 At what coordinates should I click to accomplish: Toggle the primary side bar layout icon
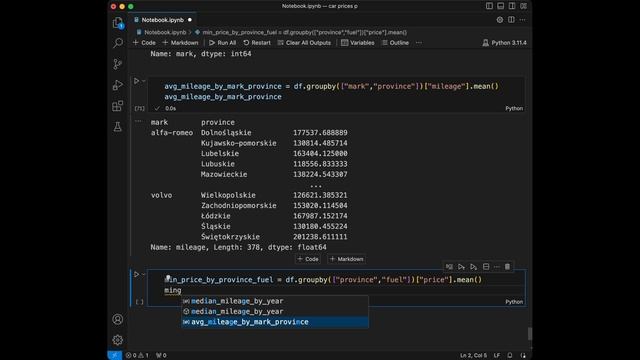[489, 6]
